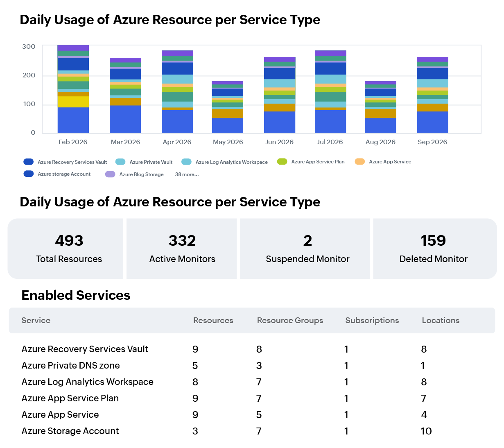Sort by the Subscriptions column header

pos(372,320)
